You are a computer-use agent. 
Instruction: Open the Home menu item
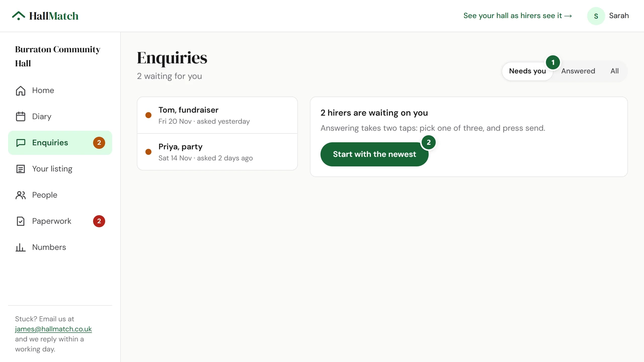pyautogui.click(x=60, y=90)
